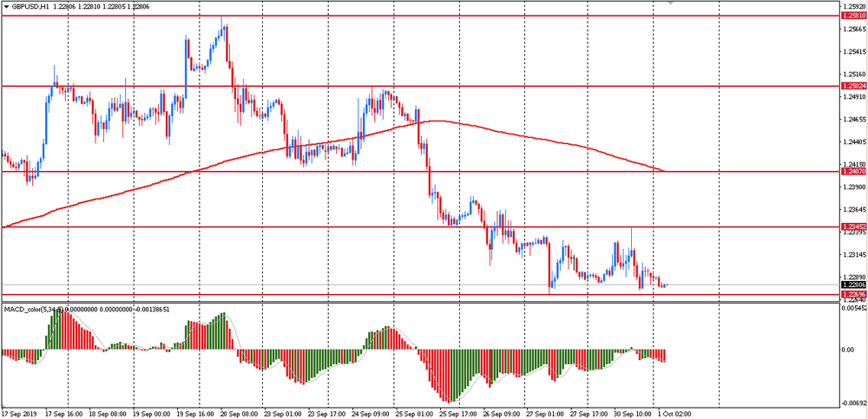Click the 18 Sep 08:00 time label

[x=108, y=414]
